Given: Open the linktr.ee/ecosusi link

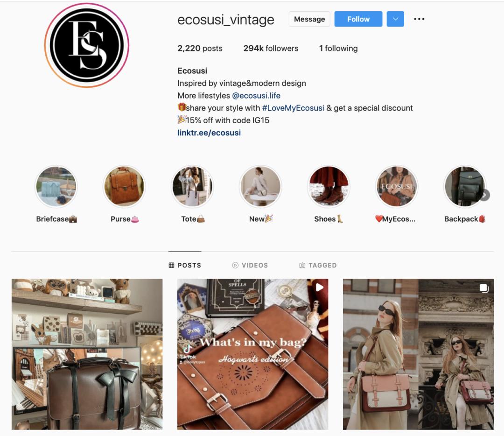Looking at the screenshot, I should (x=209, y=133).
